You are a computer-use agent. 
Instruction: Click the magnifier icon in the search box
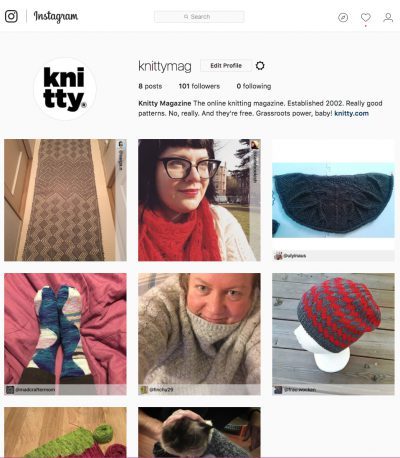[186, 17]
